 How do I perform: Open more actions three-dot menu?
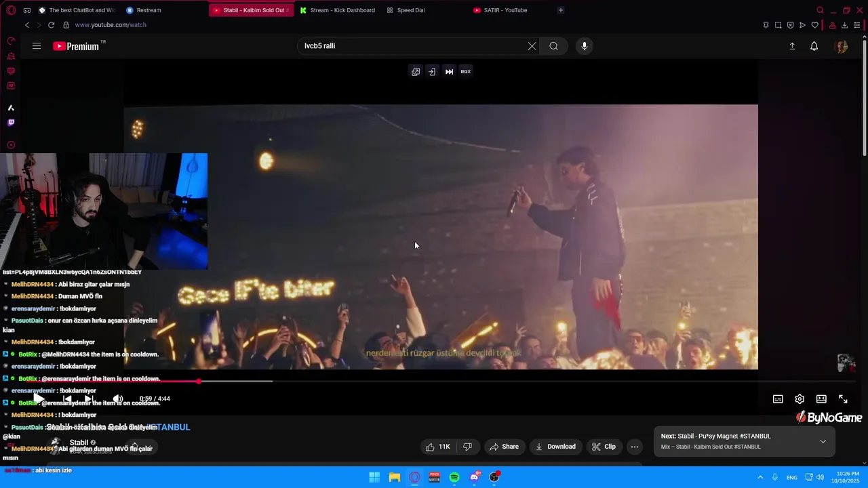pos(635,447)
